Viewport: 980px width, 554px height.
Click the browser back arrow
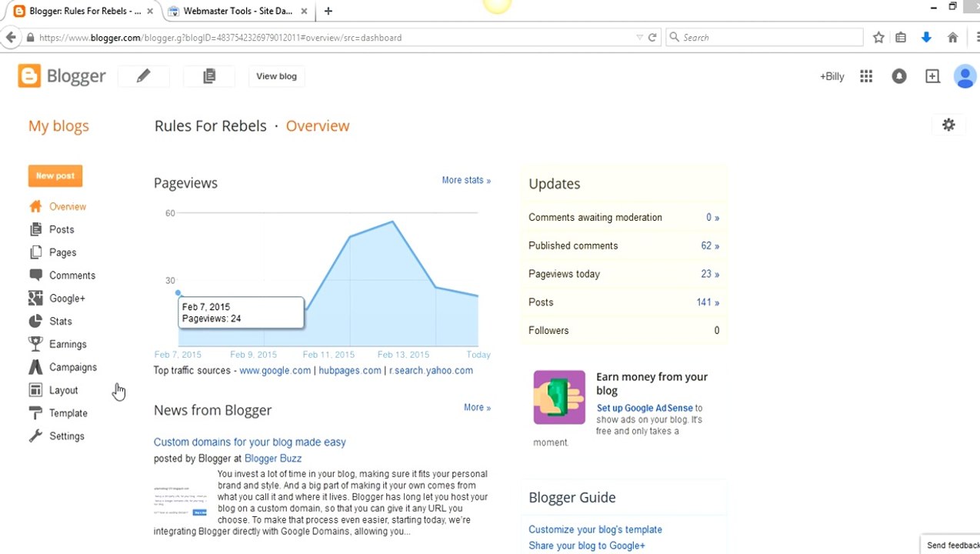10,37
